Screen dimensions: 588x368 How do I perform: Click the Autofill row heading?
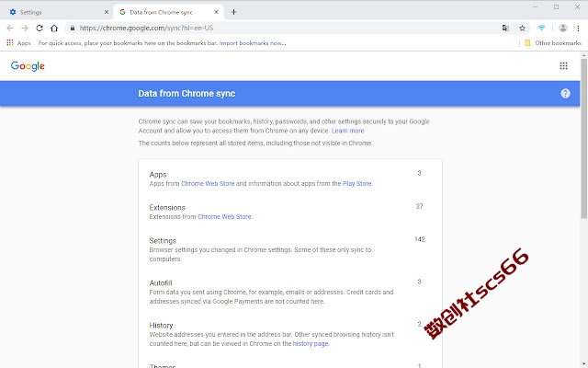(161, 282)
